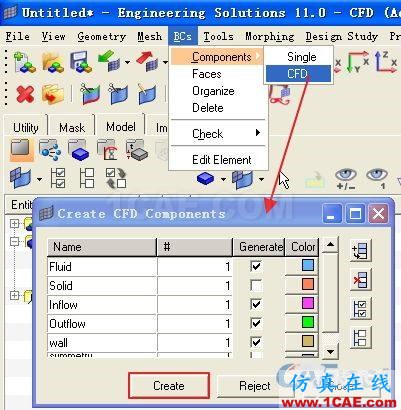Viewport: 401px width, 410px height.
Task: Open dropdown arrow beside Import icon
Action: [127, 62]
